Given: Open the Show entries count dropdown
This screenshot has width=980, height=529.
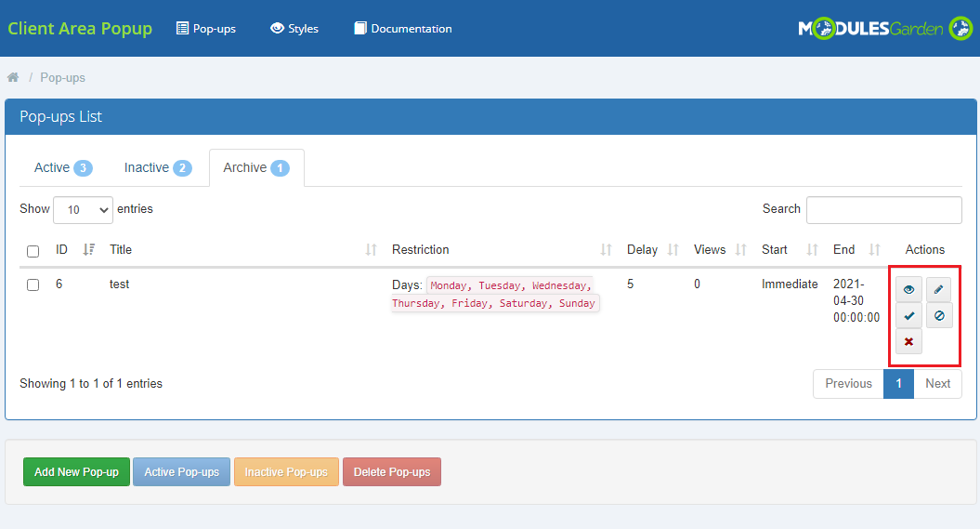Looking at the screenshot, I should pos(83,210).
